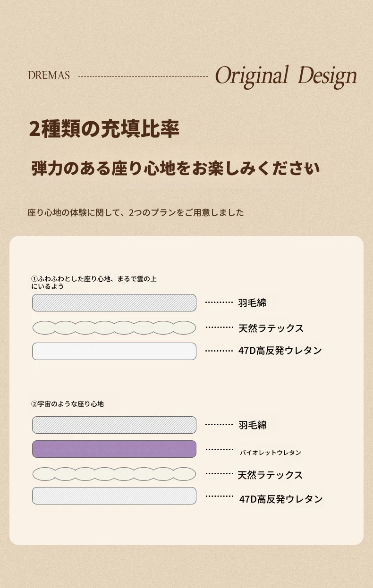Click the white 47D urethane layer in plan ①

[114, 352]
